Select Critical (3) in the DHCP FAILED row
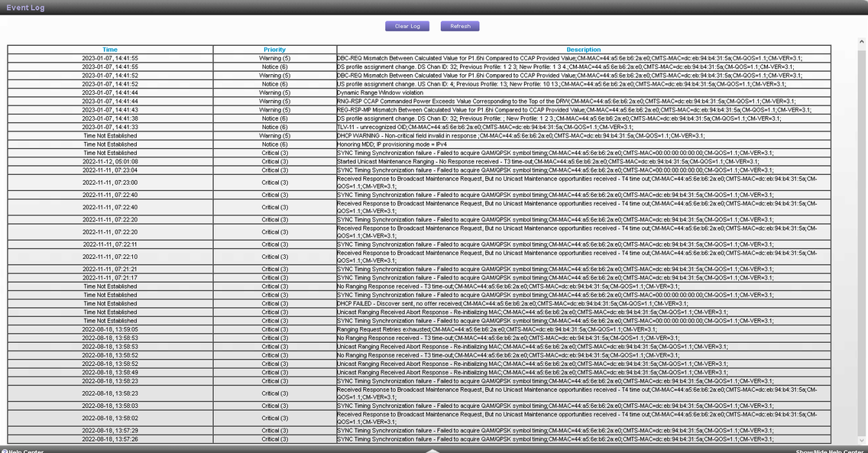Screen dimensions: 868x453 click(274, 303)
